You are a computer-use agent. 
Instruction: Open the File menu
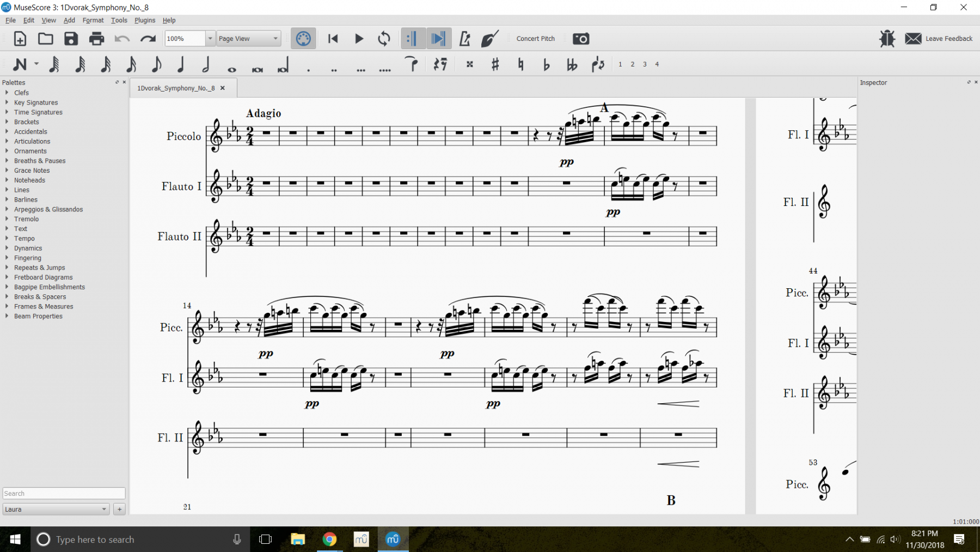tap(10, 20)
